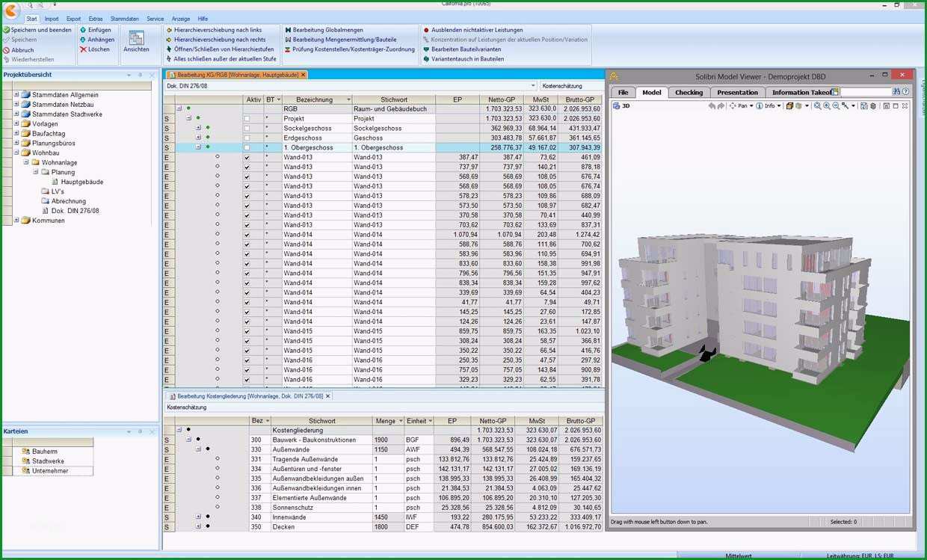
Task: Close the Bearbeitung Kostengliederung tab
Action: [x=327, y=396]
